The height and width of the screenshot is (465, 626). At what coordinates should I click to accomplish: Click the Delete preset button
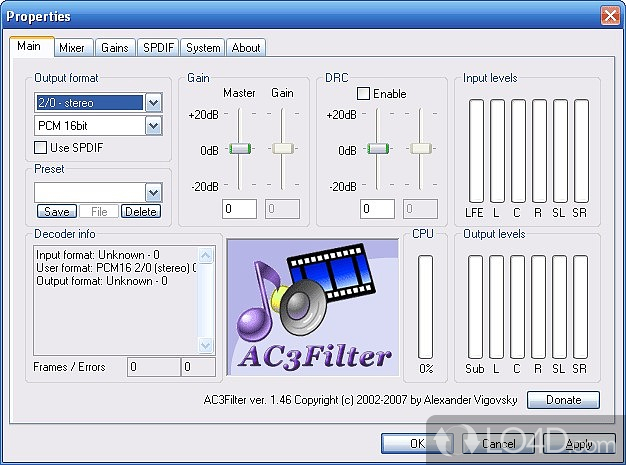tap(141, 211)
